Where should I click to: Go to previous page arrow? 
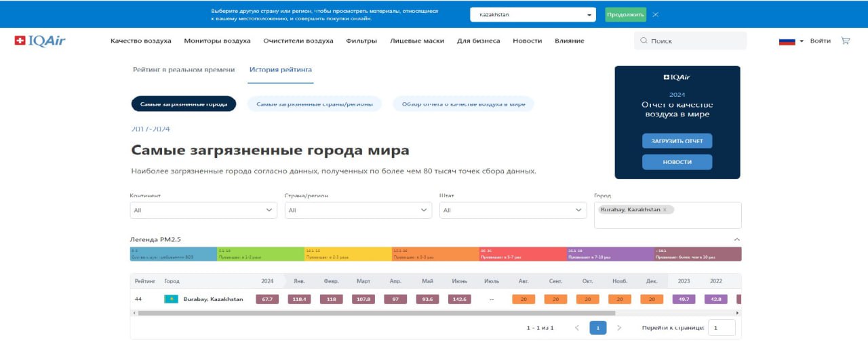pos(577,328)
